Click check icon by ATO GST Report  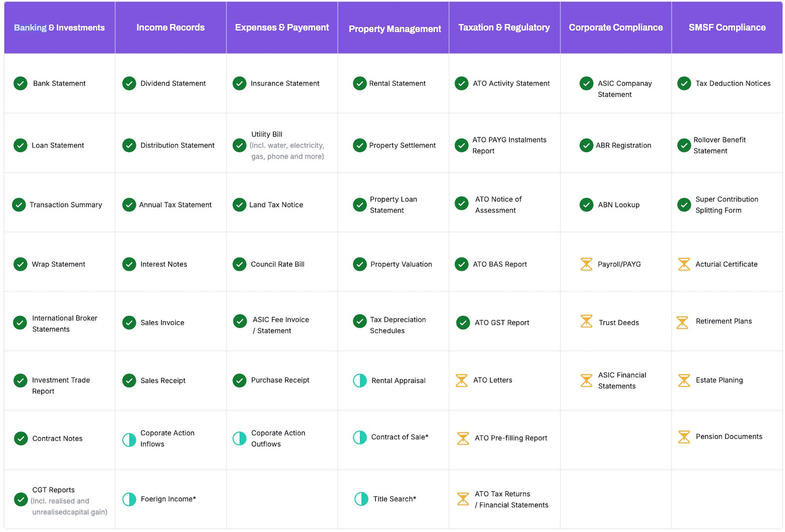[463, 323]
